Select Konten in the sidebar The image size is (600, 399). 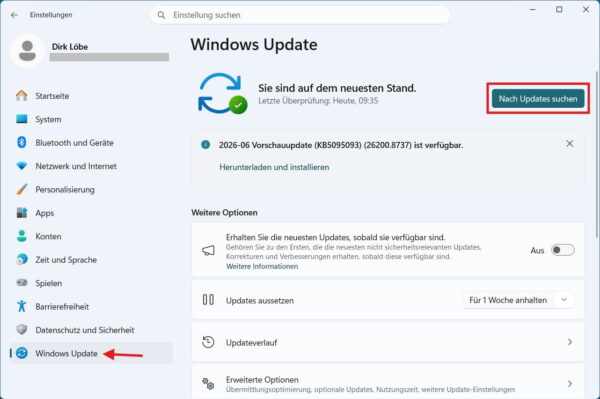(91, 236)
